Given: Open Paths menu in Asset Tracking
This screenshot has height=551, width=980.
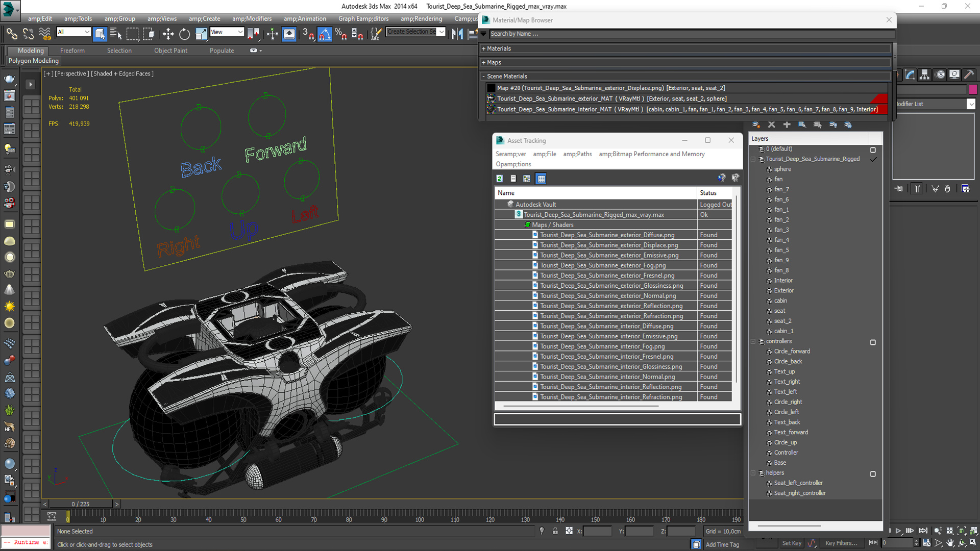Looking at the screenshot, I should tap(577, 154).
